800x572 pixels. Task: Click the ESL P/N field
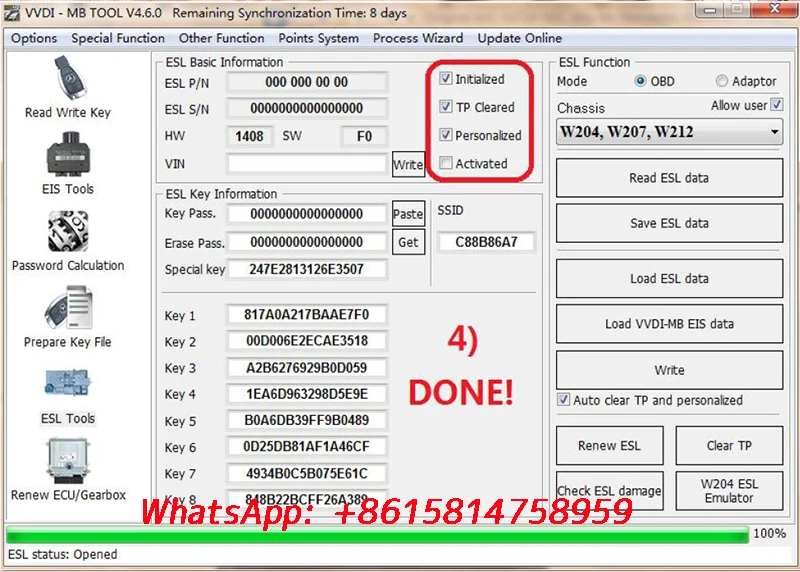(307, 82)
